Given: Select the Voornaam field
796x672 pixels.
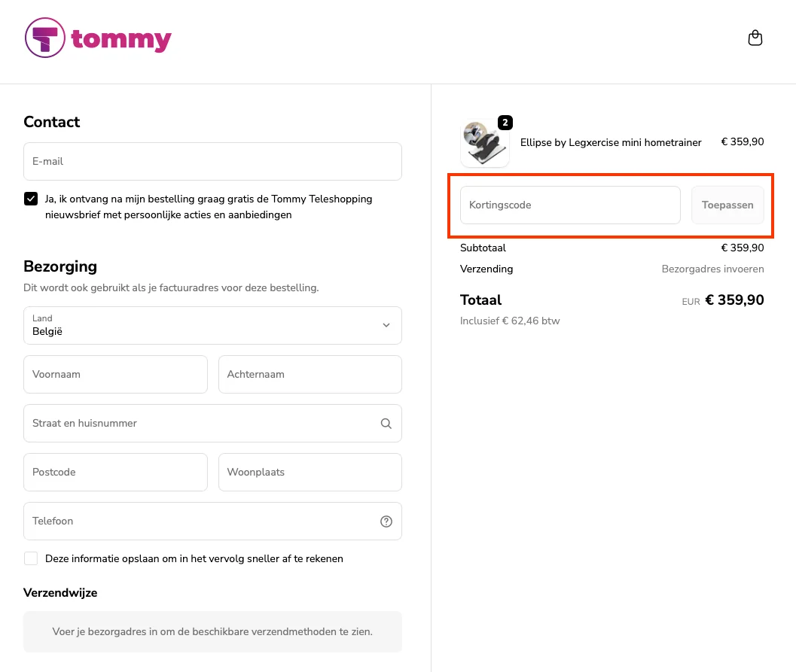Looking at the screenshot, I should pyautogui.click(x=115, y=374).
